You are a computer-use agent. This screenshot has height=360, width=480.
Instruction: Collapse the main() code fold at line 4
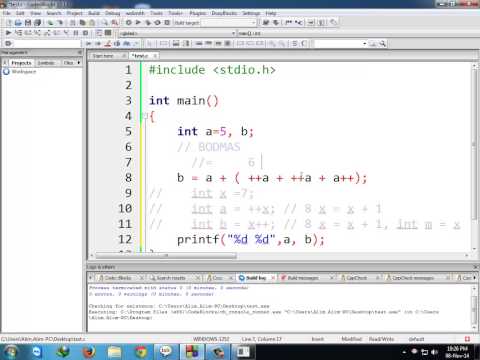point(145,116)
